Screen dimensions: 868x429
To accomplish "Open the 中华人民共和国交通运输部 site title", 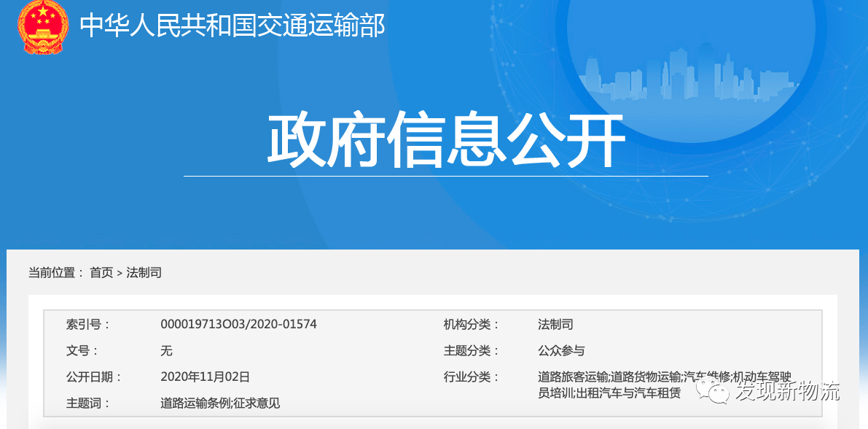I will (x=232, y=26).
